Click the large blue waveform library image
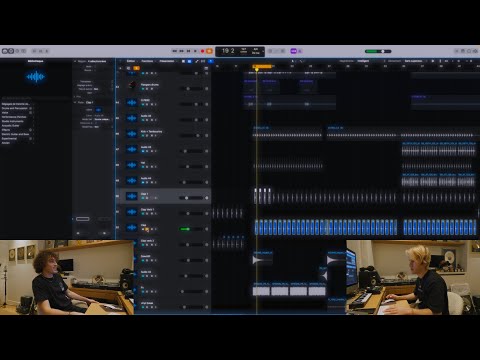 point(35,77)
